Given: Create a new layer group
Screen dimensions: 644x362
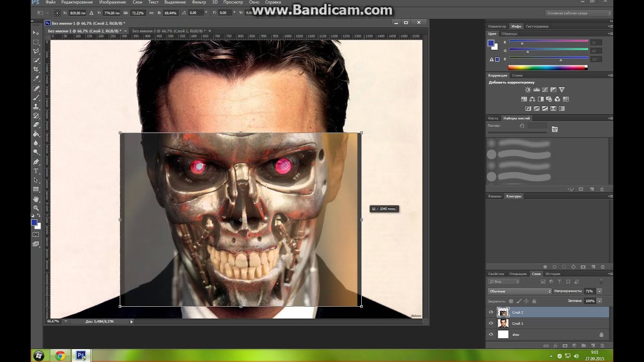Looking at the screenshot, I should [583, 345].
